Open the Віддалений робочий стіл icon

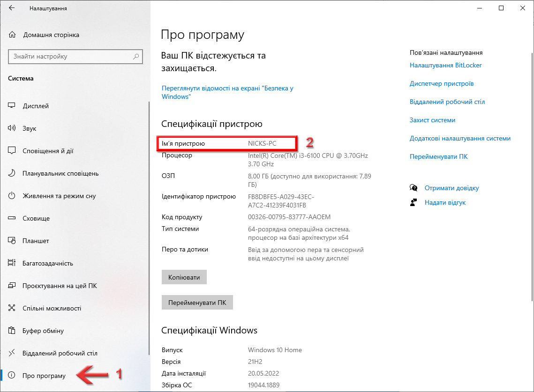12,353
